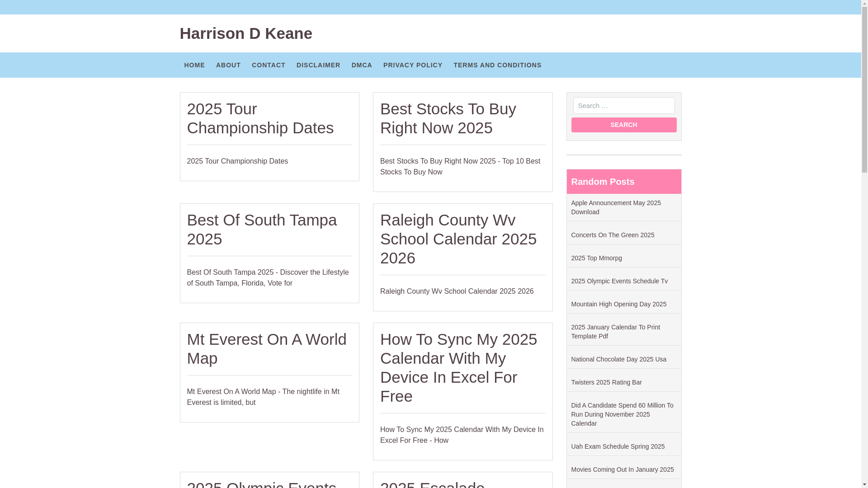The width and height of the screenshot is (868, 488).
Task: Open National Chocolate Day 2025 Usa link
Action: [x=618, y=359]
